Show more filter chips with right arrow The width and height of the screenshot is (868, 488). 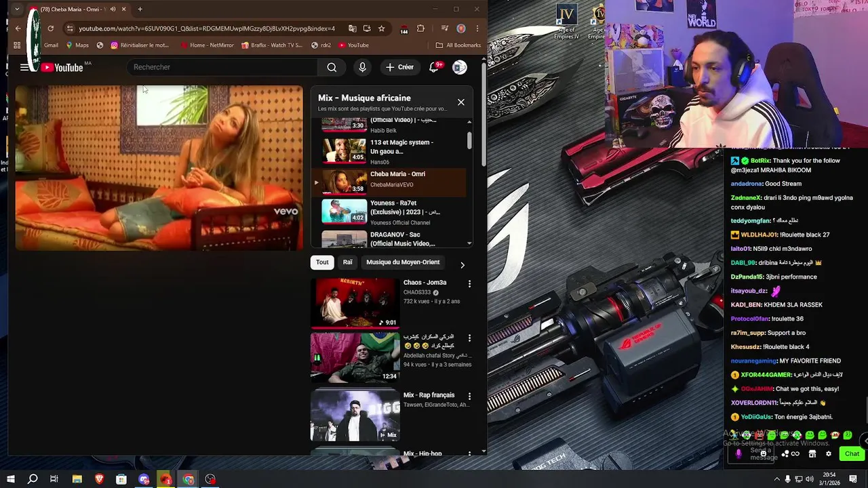pyautogui.click(x=462, y=265)
